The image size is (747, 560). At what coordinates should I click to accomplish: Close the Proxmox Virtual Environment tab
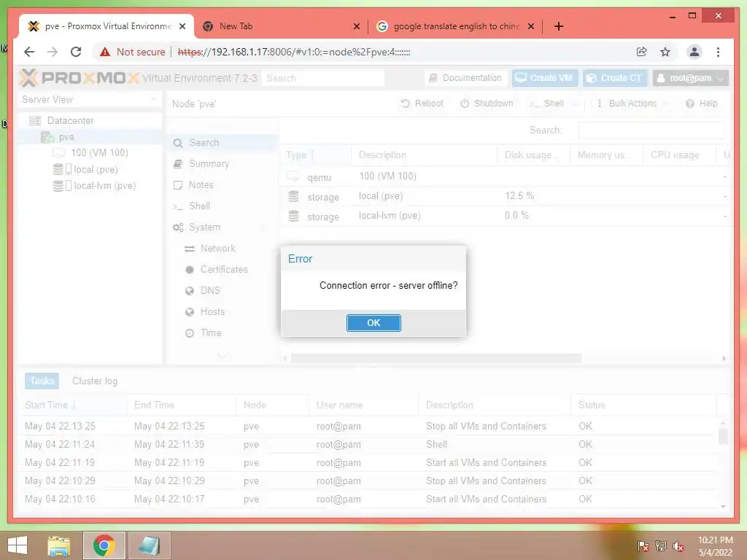pos(182,26)
